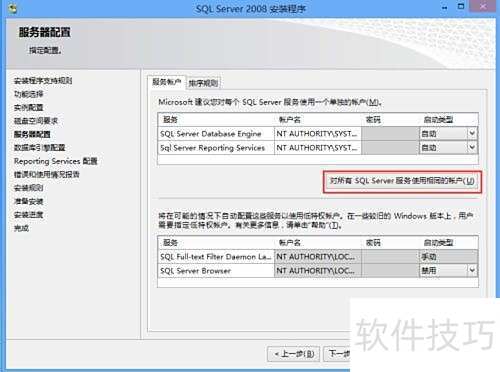500x372 pixels.
Task: Click the 上一步(B) back button
Action: point(294,354)
